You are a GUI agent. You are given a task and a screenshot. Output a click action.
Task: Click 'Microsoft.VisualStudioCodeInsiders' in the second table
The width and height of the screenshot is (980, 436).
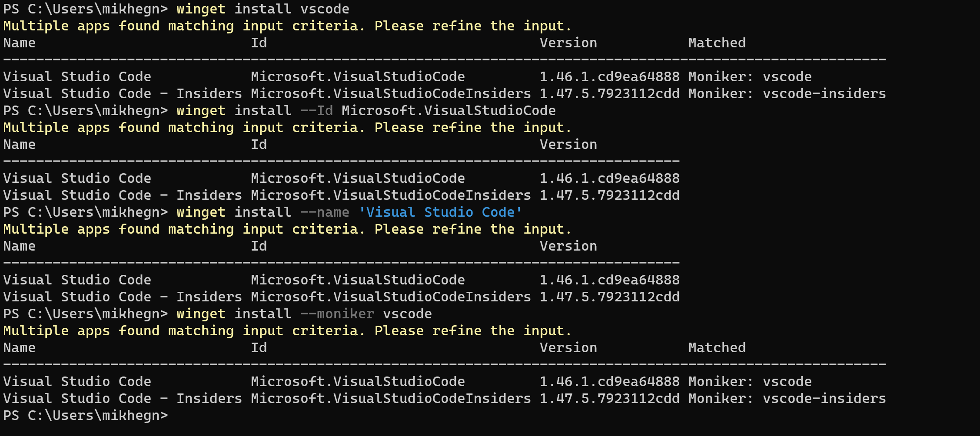(x=391, y=195)
